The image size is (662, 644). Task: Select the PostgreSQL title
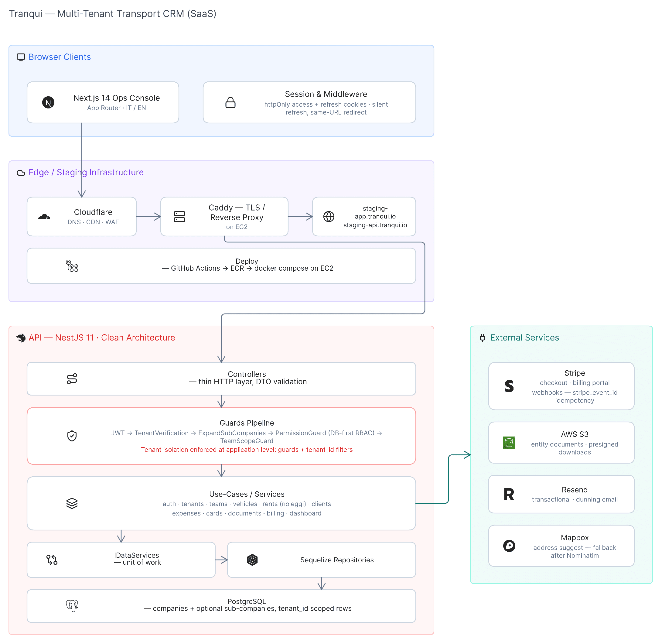tap(247, 601)
